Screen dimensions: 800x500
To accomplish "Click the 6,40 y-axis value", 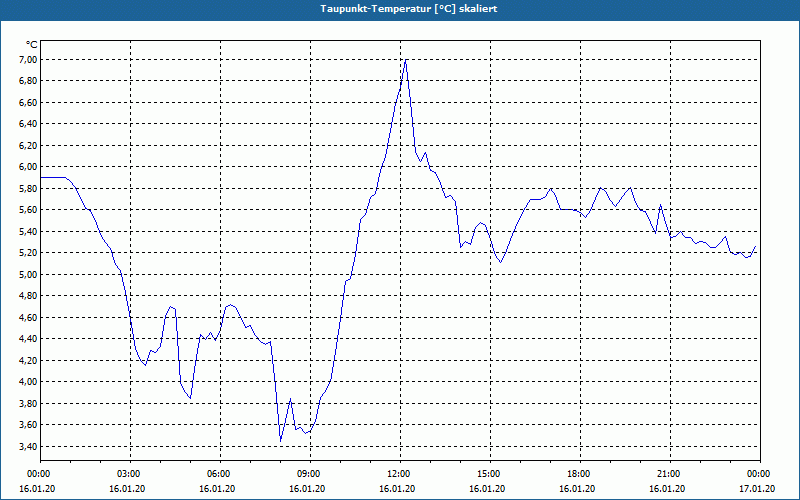I will [x=30, y=124].
